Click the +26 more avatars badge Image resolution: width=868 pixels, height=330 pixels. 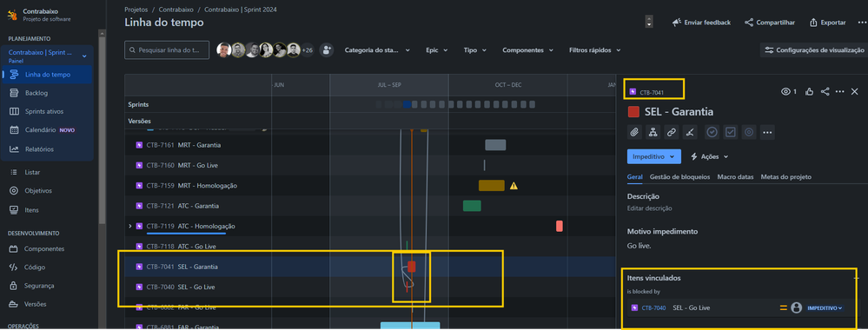point(308,50)
